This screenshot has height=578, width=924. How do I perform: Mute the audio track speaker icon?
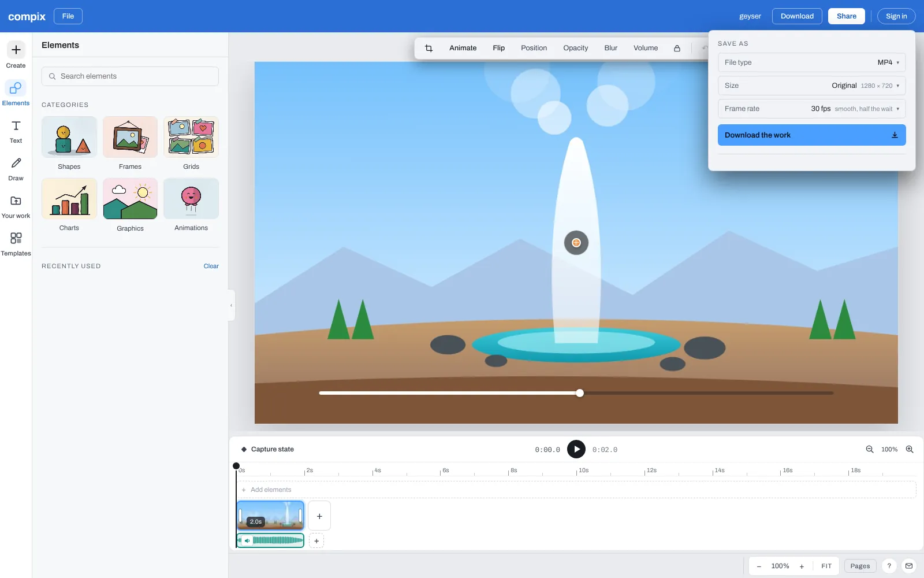click(247, 540)
